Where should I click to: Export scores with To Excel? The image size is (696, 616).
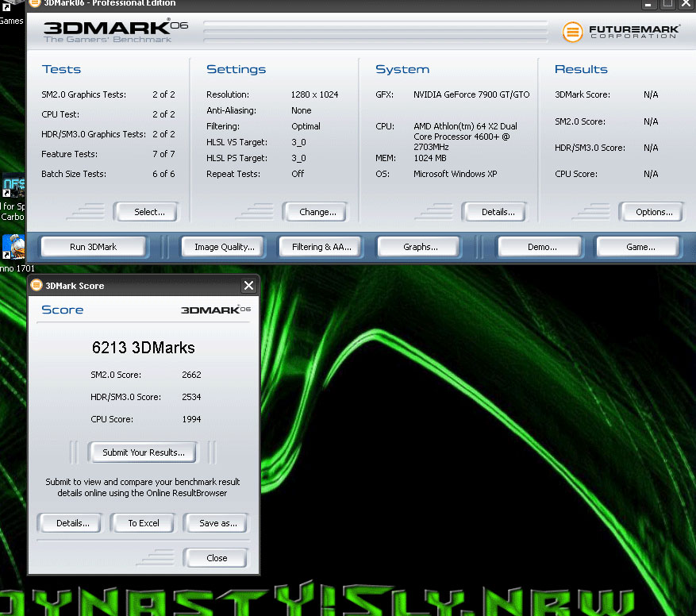(144, 523)
